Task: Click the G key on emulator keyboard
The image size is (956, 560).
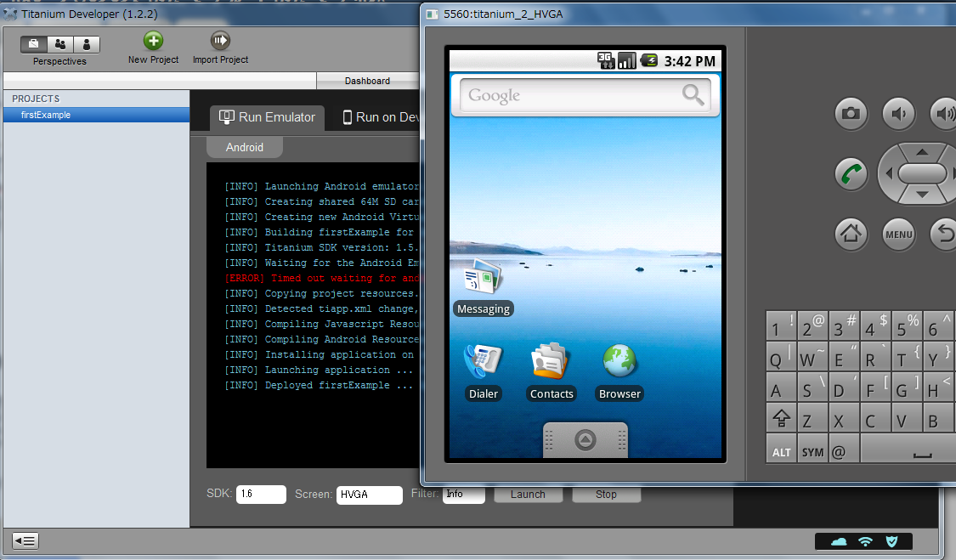Action: [x=908, y=387]
